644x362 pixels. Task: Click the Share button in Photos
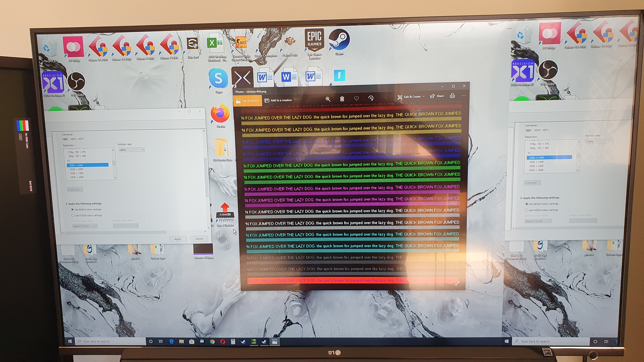coord(437,96)
